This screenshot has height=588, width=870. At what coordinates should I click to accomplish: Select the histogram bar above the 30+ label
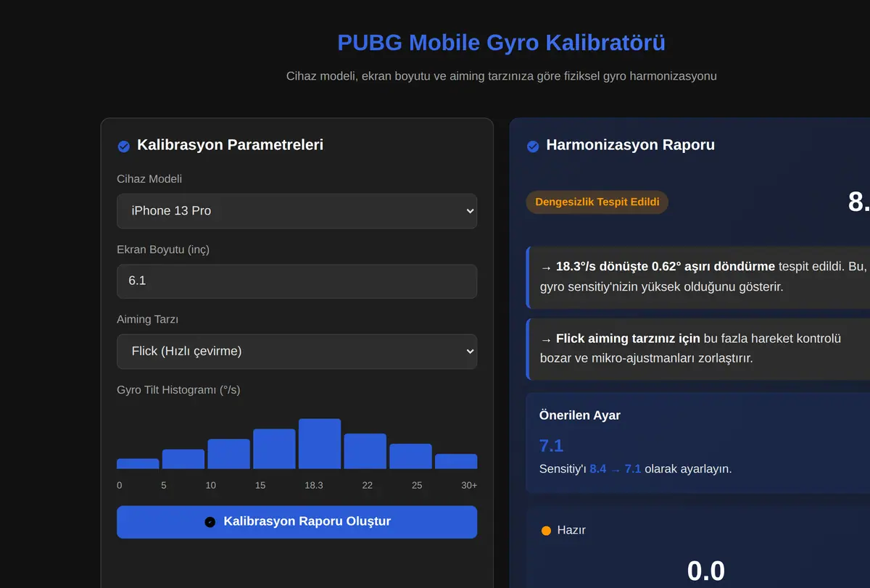point(456,461)
